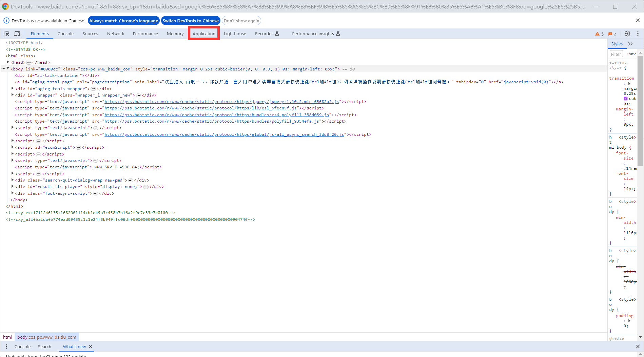Click Always match Chrome's language button
Viewport: 644px width, 357px height.
124,21
